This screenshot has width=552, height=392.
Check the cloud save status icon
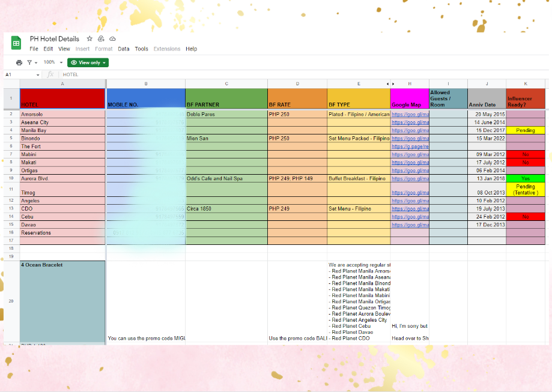pos(113,38)
